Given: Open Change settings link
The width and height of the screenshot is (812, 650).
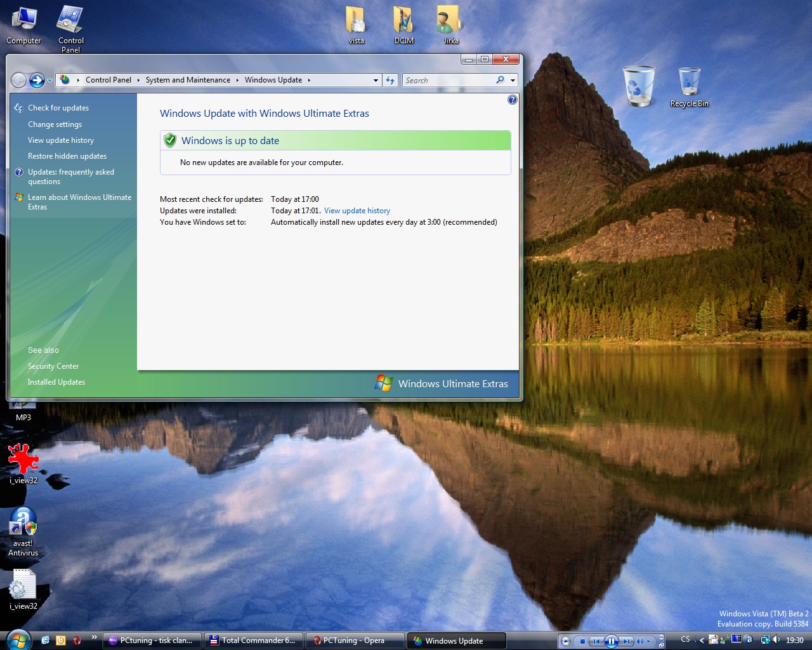Looking at the screenshot, I should pyautogui.click(x=55, y=124).
